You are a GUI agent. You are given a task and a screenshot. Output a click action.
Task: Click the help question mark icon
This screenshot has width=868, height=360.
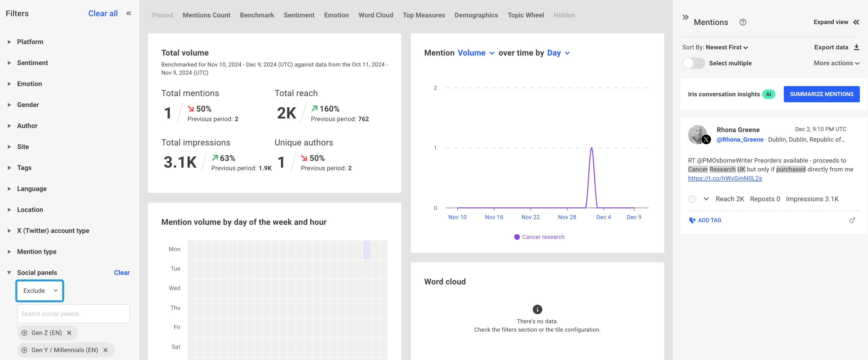point(742,22)
